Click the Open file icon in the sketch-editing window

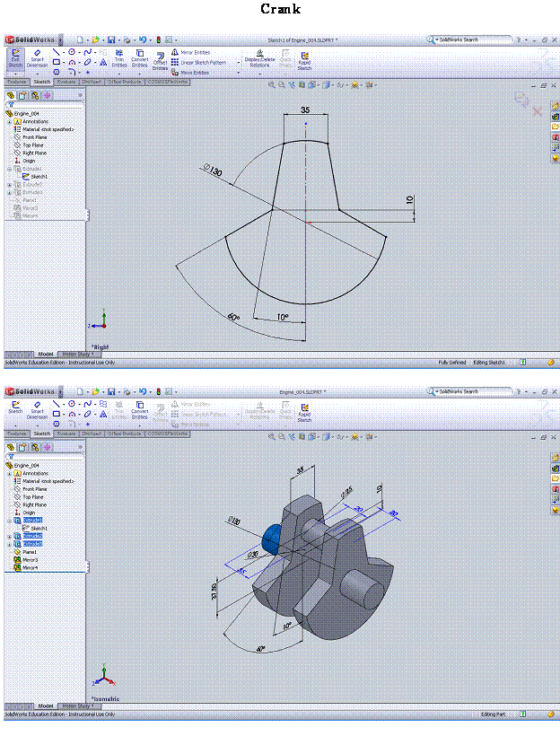pyautogui.click(x=95, y=39)
